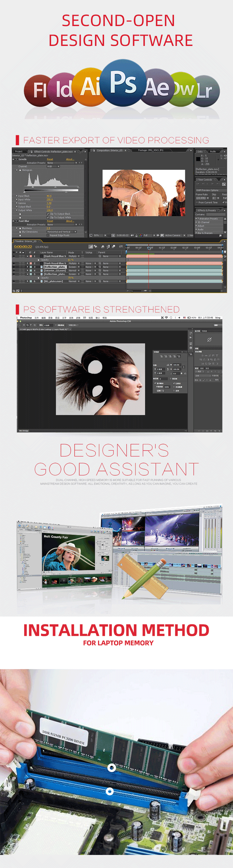Screen dimensions: 233x868
Task: Click the bing user name in menu bar
Action: [218, 318]
